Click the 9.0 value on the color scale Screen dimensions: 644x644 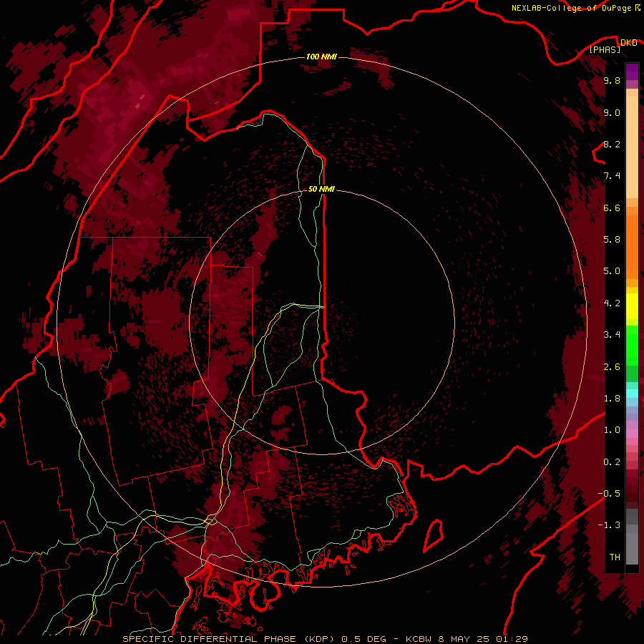(612, 112)
